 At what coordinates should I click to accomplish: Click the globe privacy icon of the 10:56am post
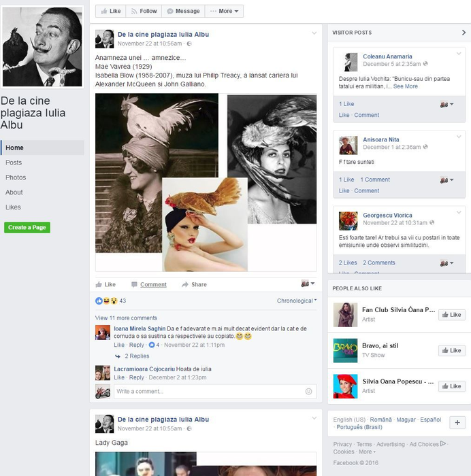[x=189, y=44]
